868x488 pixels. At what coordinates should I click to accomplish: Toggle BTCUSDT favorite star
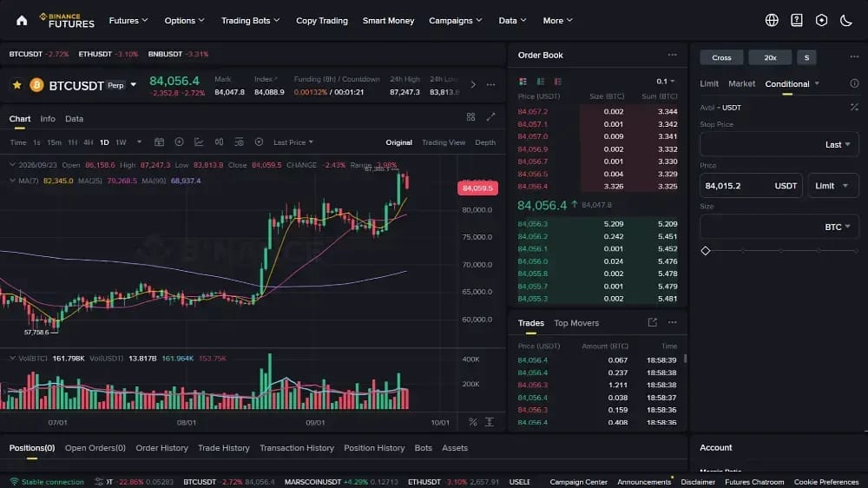point(17,85)
